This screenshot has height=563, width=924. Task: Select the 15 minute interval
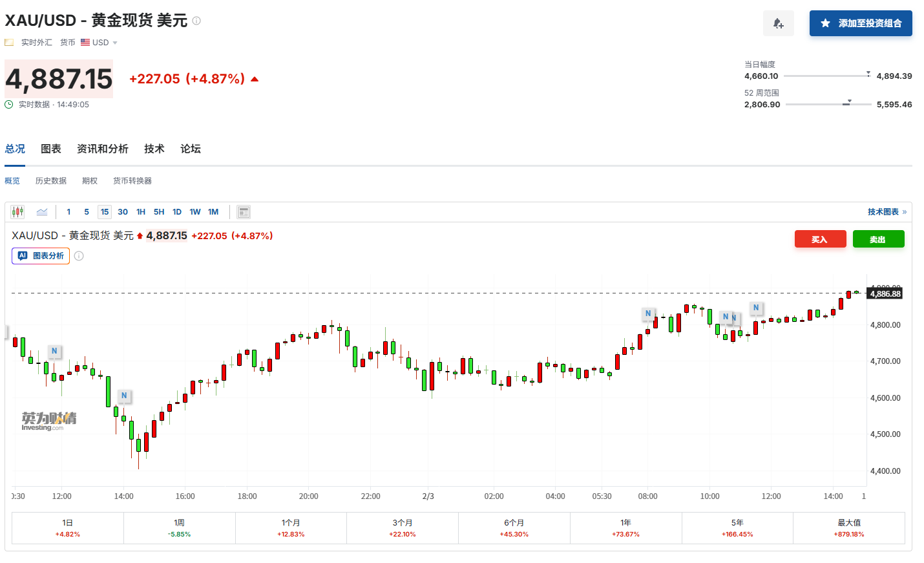click(x=105, y=212)
